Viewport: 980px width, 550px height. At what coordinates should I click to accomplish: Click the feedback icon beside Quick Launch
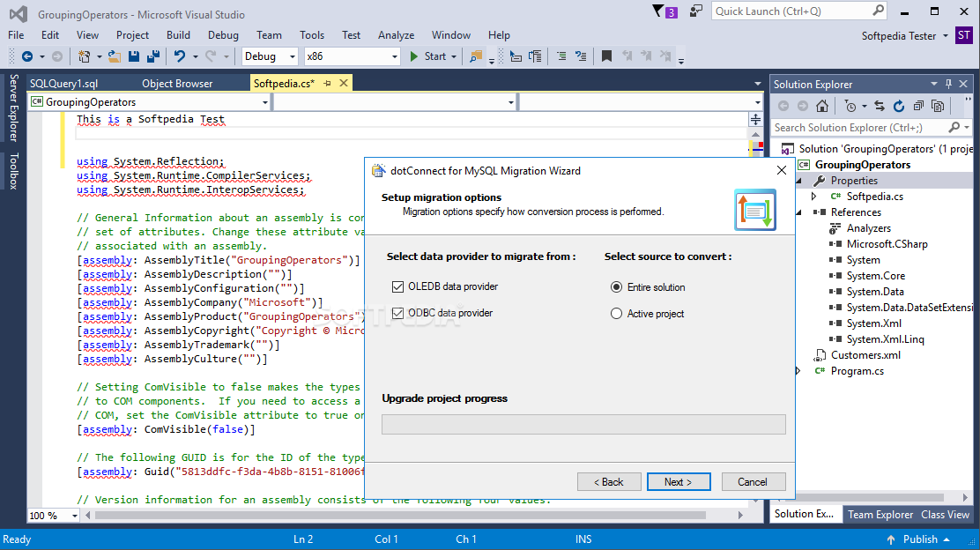tap(695, 11)
